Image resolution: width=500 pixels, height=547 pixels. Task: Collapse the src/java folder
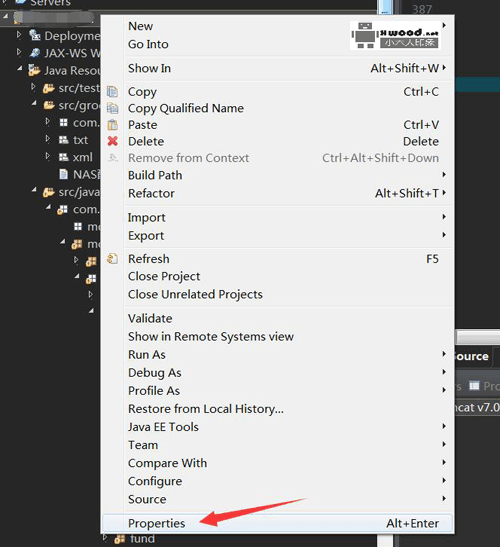tap(34, 190)
